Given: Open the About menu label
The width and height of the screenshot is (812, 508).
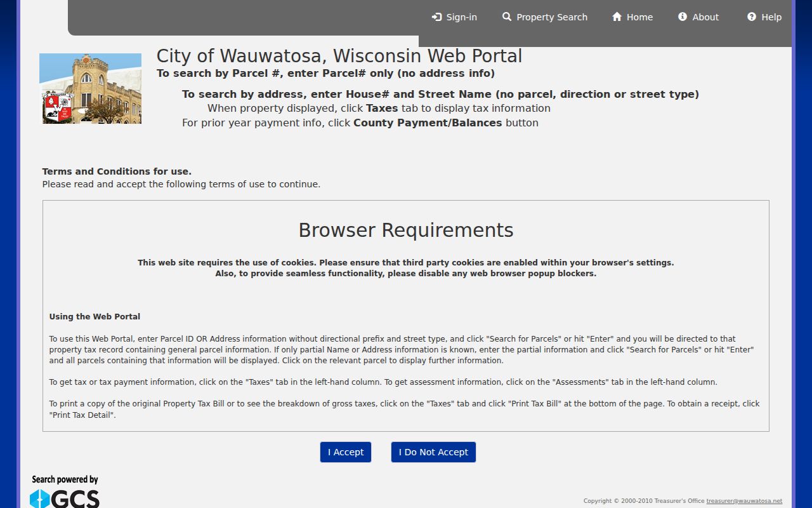Looking at the screenshot, I should [705, 17].
